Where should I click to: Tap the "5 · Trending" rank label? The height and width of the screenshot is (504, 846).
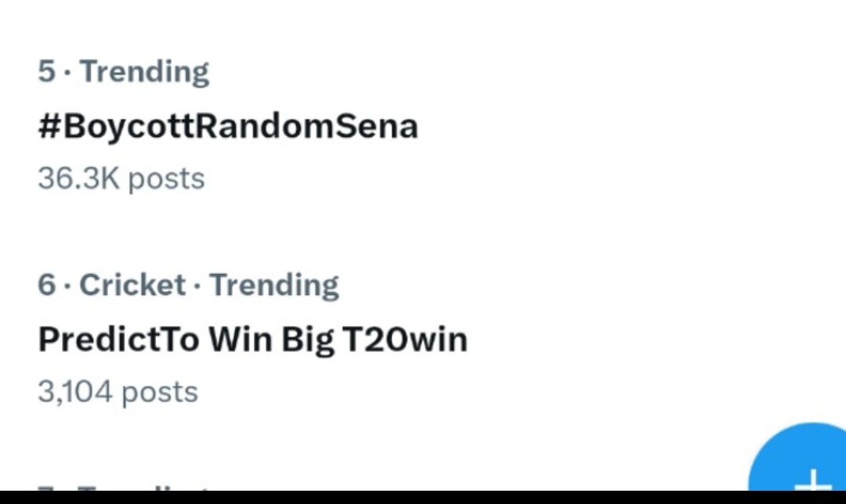pyautogui.click(x=124, y=72)
